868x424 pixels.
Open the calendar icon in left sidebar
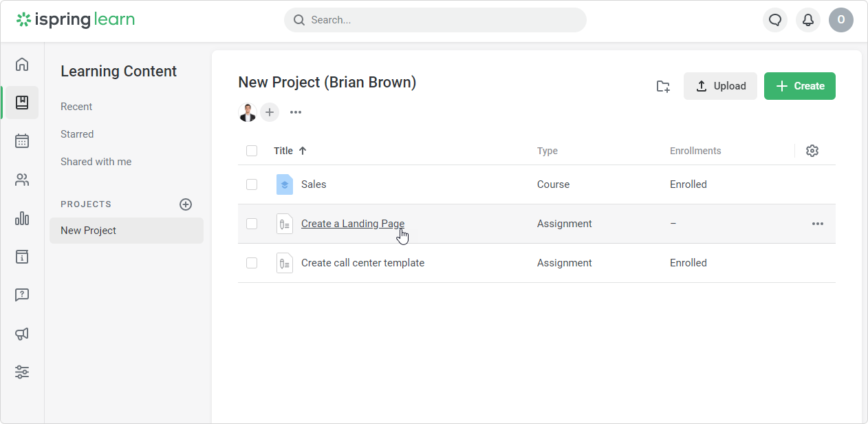[x=22, y=141]
